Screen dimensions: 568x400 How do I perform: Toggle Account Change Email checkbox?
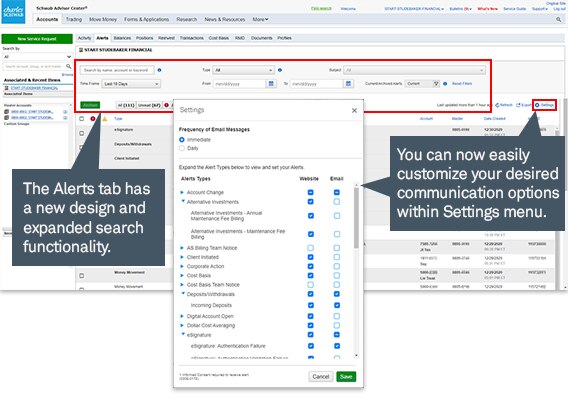point(337,192)
